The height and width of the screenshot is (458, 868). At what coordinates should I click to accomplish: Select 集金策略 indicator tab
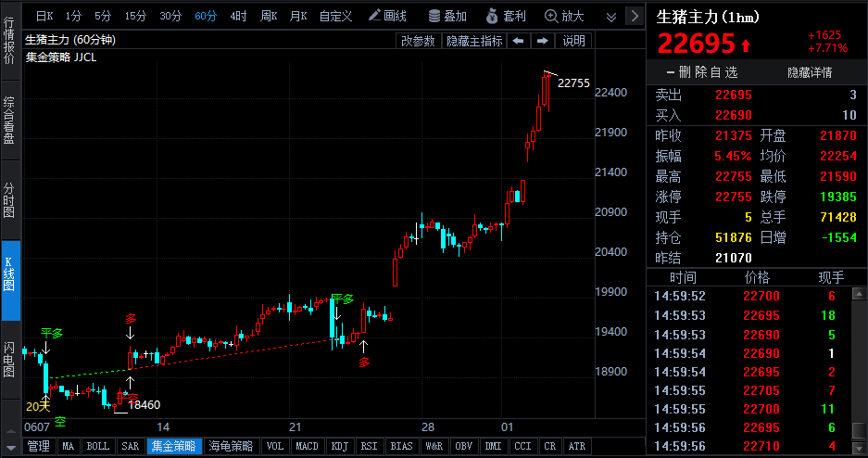[x=174, y=446]
